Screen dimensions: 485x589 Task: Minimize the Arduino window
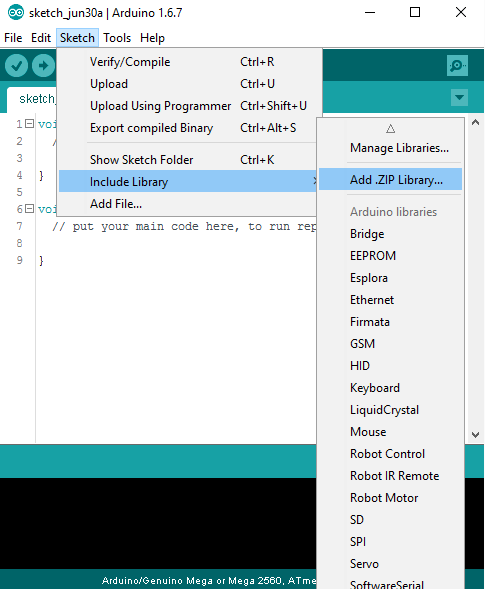tap(370, 12)
